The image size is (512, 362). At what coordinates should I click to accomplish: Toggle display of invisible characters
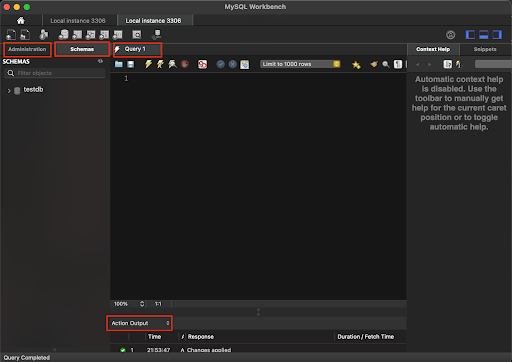pyautogui.click(x=398, y=64)
